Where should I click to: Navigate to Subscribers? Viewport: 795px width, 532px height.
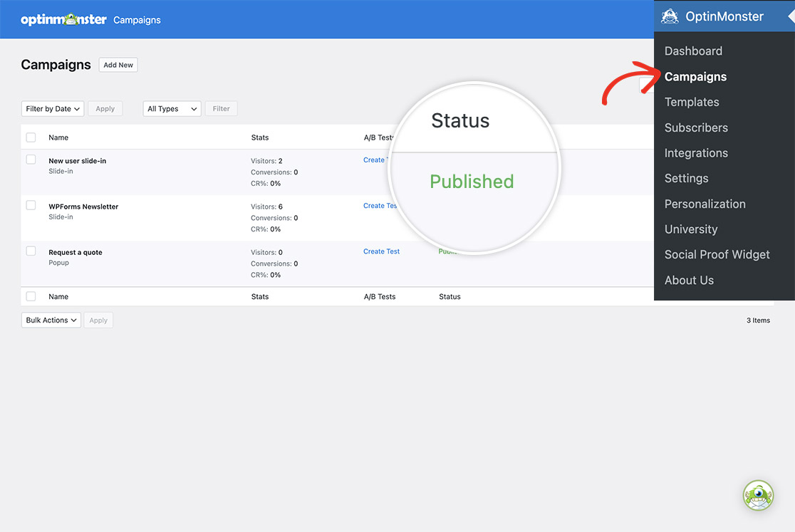coord(696,127)
